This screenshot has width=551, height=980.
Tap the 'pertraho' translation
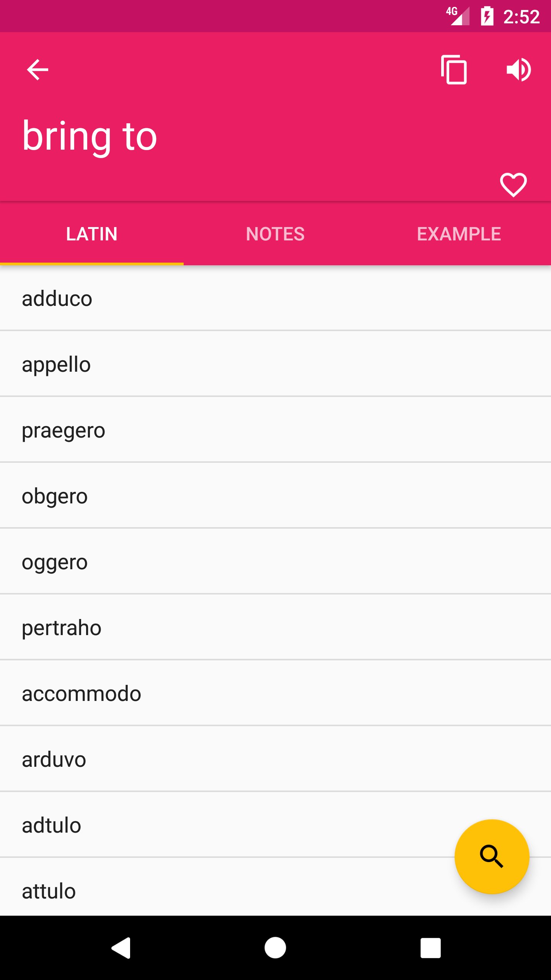62,628
